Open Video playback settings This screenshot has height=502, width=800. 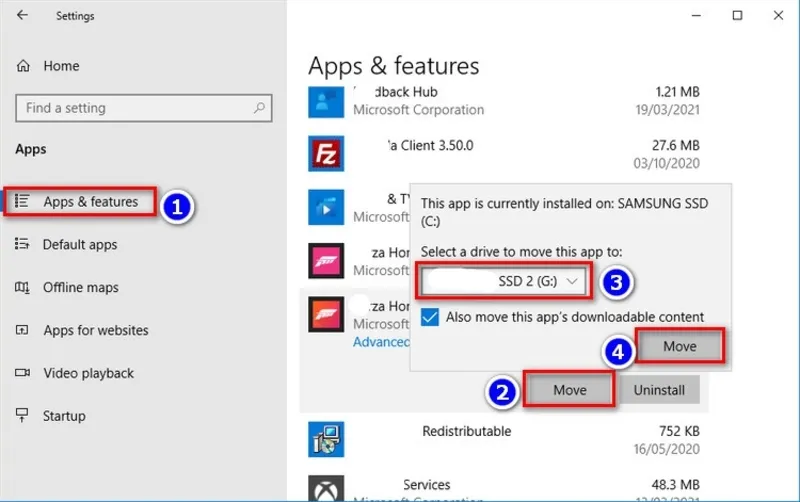click(90, 373)
